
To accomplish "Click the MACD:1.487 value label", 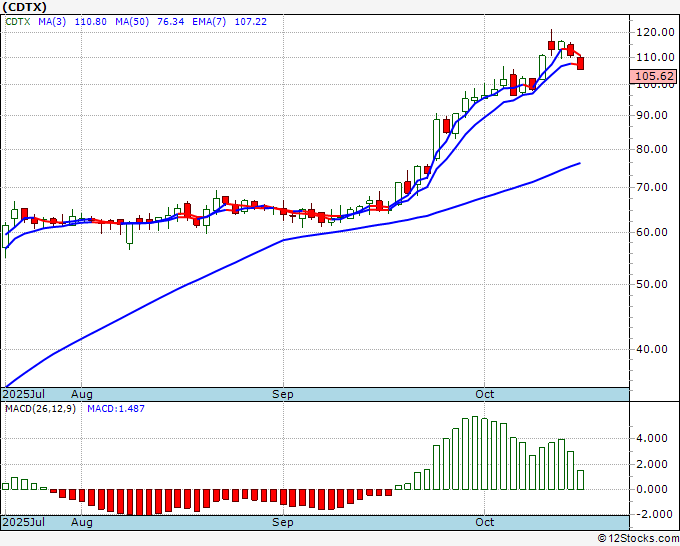I will coord(116,409).
